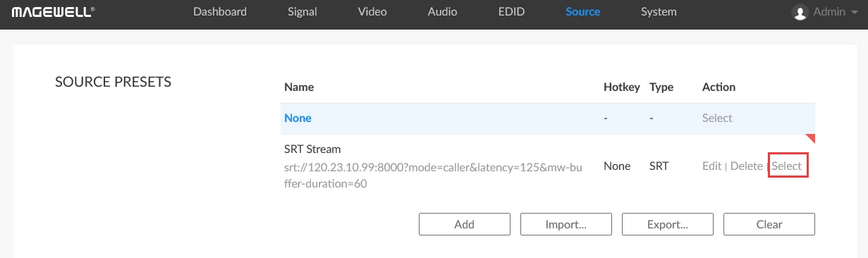
Task: Click the Magewell logo
Action: pos(53,12)
